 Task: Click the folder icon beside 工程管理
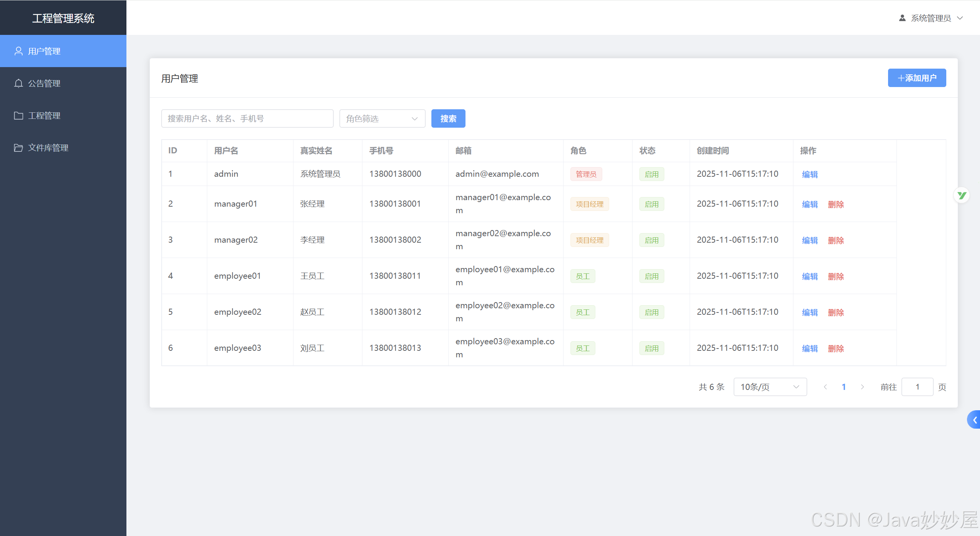coord(18,115)
